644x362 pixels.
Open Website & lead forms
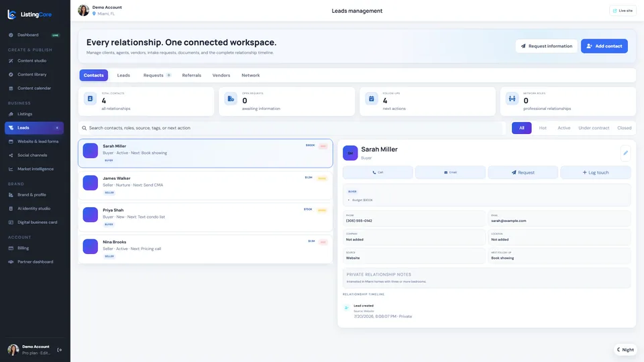point(34,141)
